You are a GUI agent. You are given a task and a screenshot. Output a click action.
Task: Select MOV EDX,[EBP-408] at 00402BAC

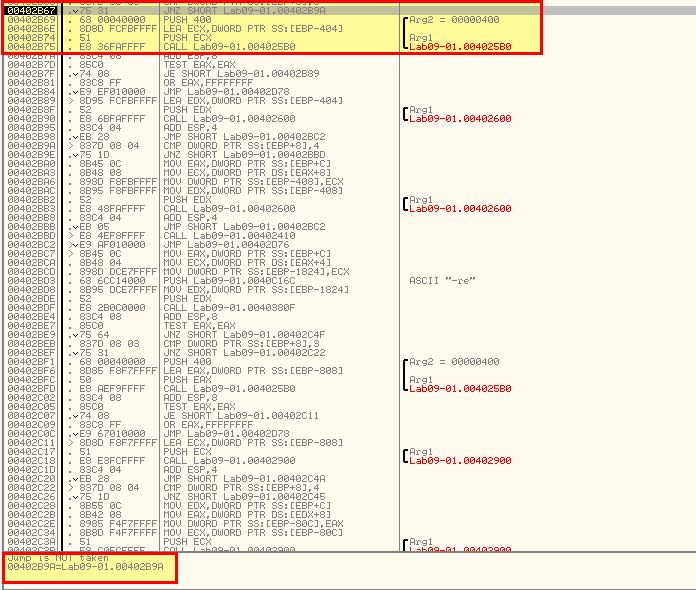pyautogui.click(x=253, y=190)
